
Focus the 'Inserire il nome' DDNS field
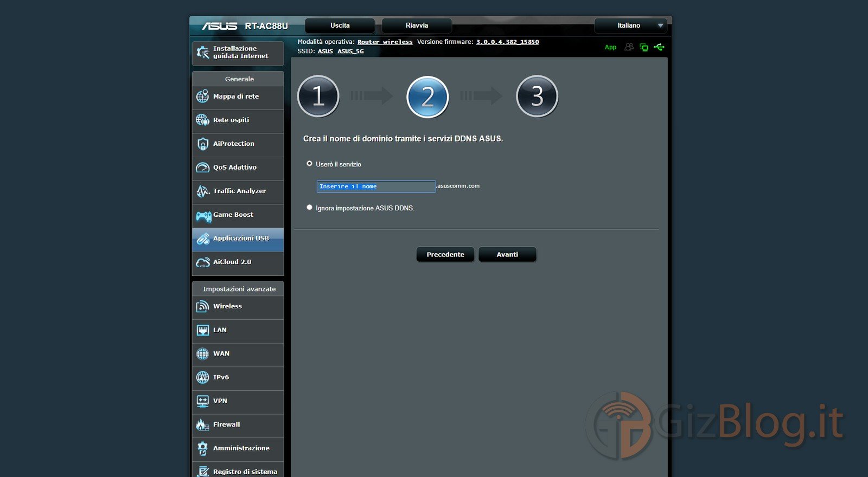pyautogui.click(x=376, y=186)
